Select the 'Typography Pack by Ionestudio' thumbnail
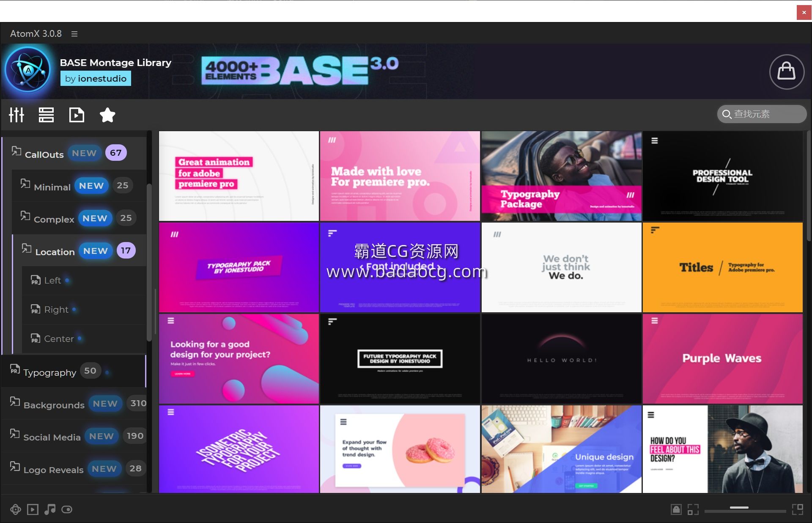 239,267
